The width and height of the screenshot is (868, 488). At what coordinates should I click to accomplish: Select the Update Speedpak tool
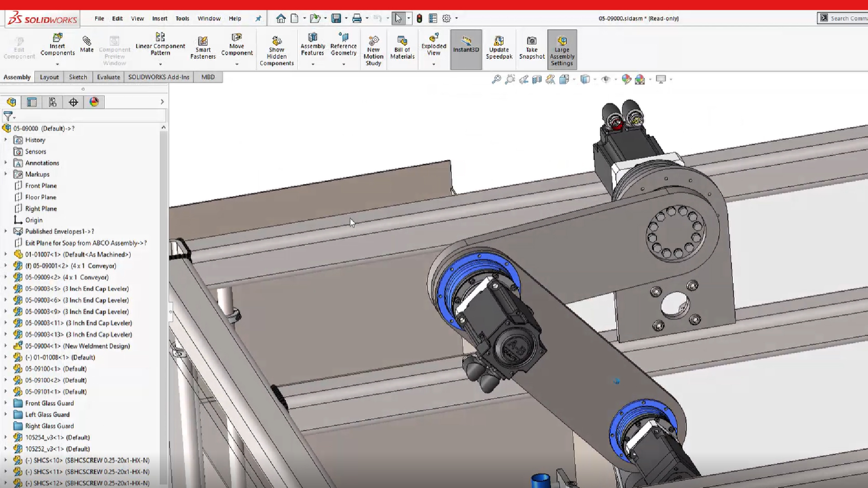pyautogui.click(x=499, y=41)
